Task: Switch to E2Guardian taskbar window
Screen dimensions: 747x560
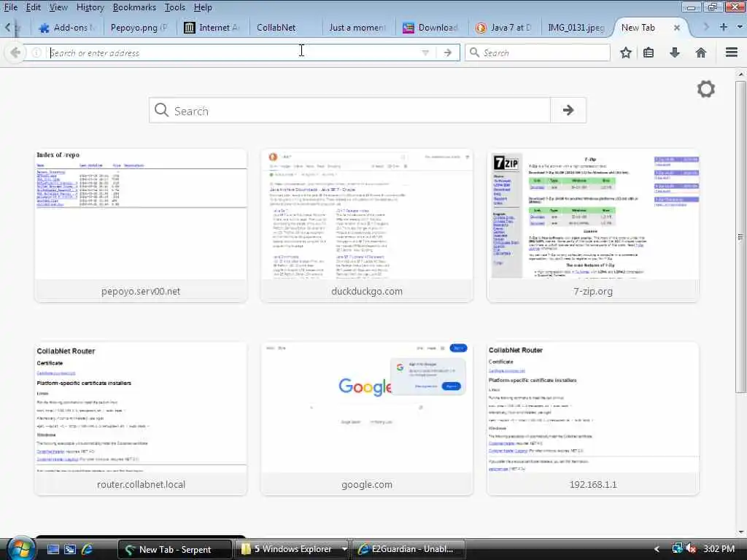Action: 409,549
